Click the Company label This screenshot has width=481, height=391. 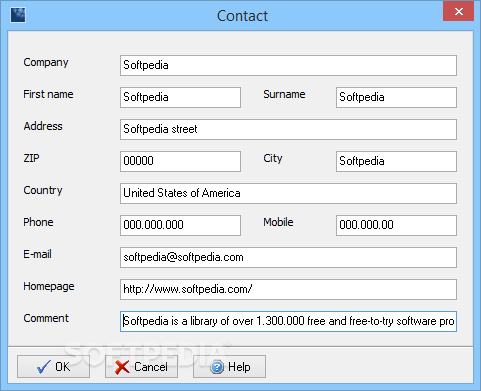[x=46, y=63]
